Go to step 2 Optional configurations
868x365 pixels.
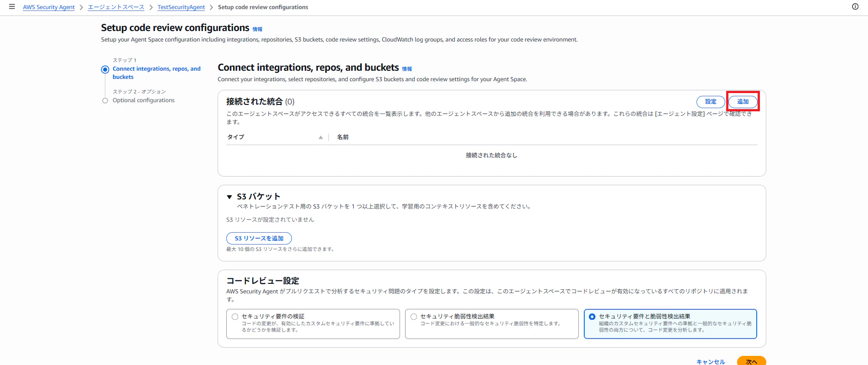pyautogui.click(x=144, y=100)
